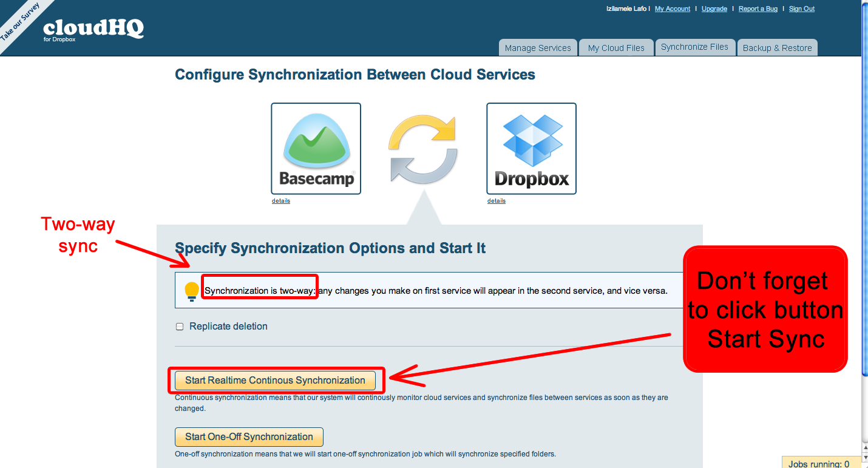
Task: View details under Dropbox
Action: pos(497,201)
